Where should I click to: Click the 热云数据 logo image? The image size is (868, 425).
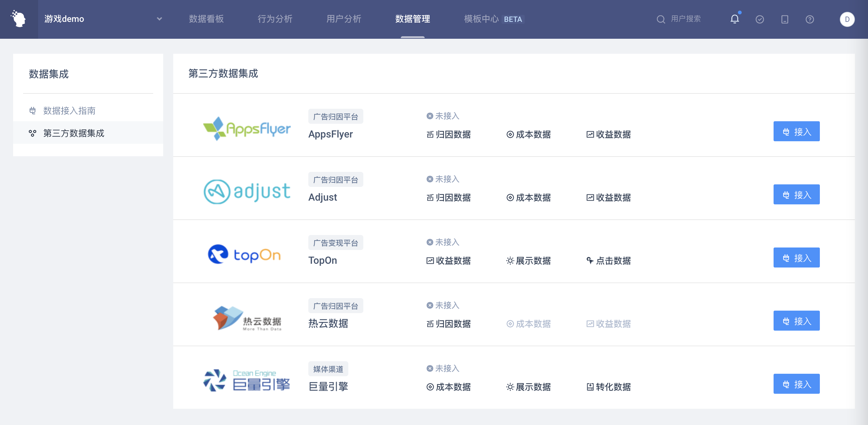tap(247, 318)
